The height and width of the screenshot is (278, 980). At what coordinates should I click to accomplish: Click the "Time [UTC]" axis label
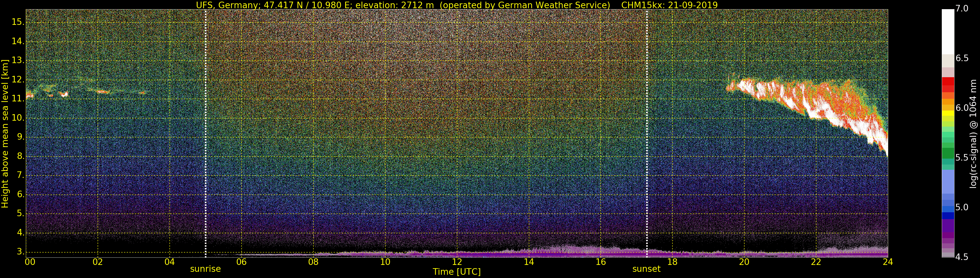point(457,272)
